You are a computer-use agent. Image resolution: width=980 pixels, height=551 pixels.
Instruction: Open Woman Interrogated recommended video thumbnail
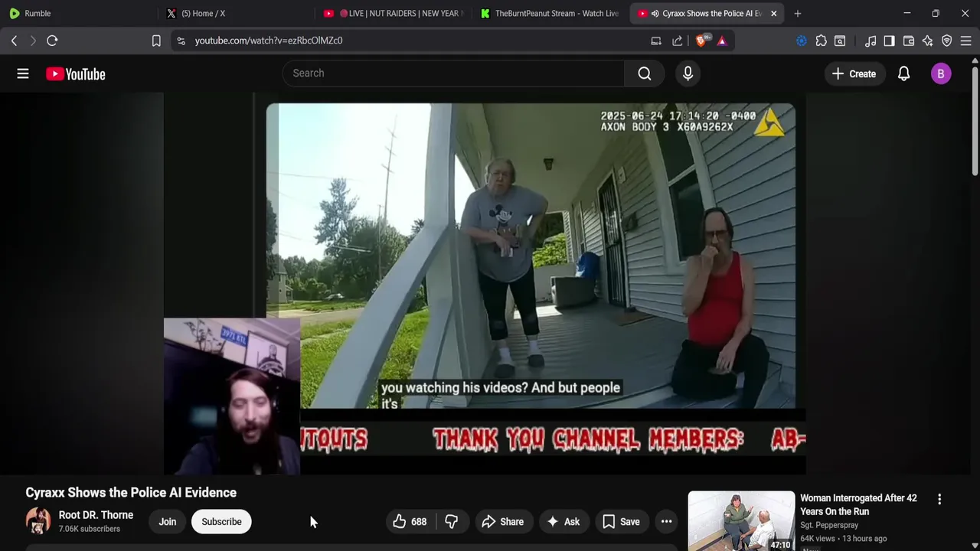click(x=741, y=520)
